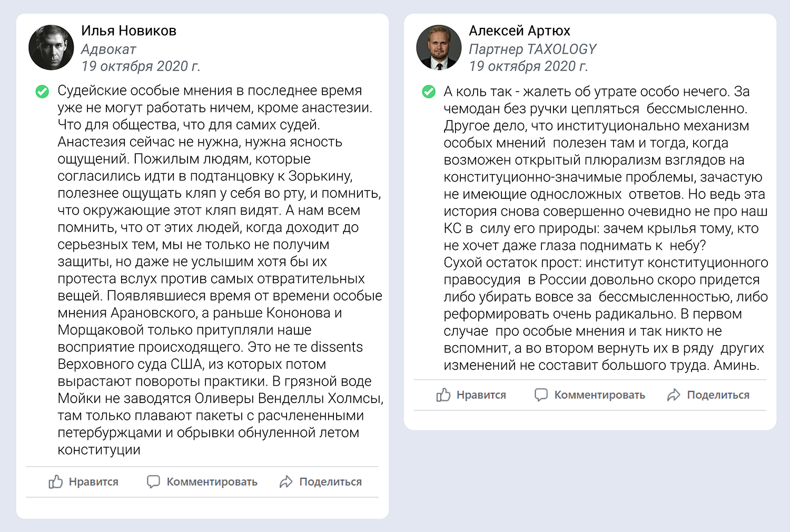Click speech bubble icon under Новиков's post
Viewport: 790px width, 532px height.
tap(153, 481)
